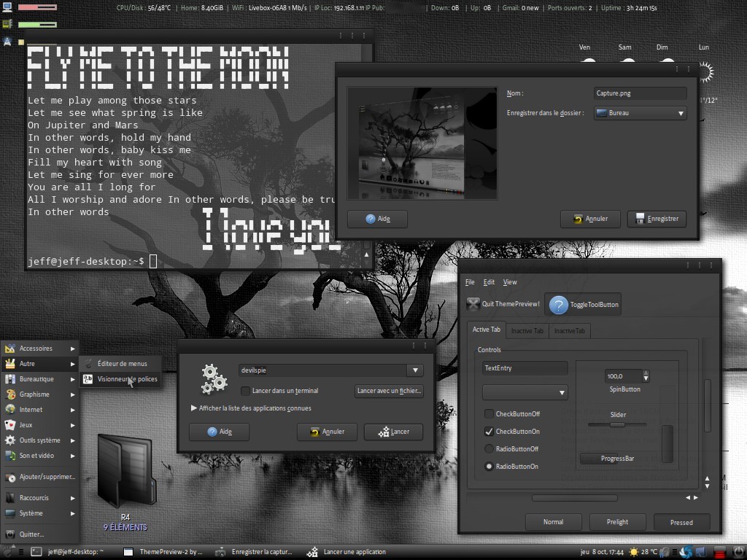Click the Outils système gear icon
Screen dimensions: 747x560
[x=10, y=440]
